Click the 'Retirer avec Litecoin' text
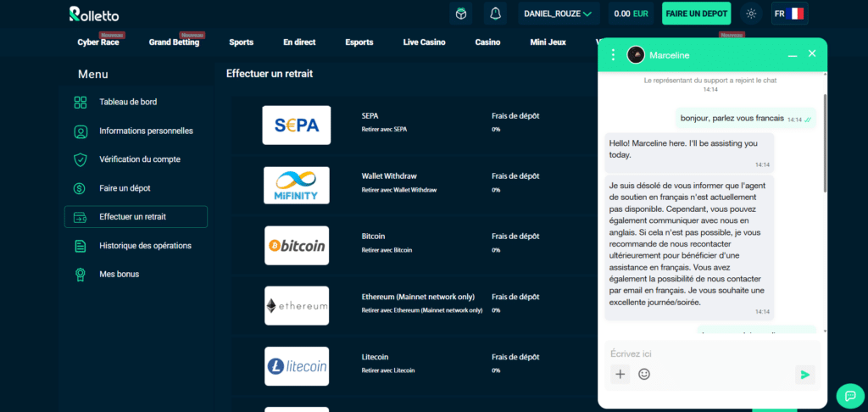868x412 pixels. [x=388, y=370]
